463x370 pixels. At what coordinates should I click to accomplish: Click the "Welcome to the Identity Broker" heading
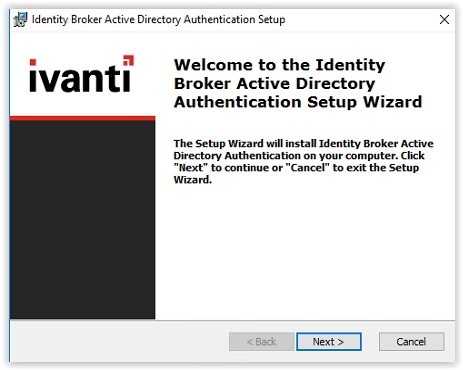click(298, 83)
